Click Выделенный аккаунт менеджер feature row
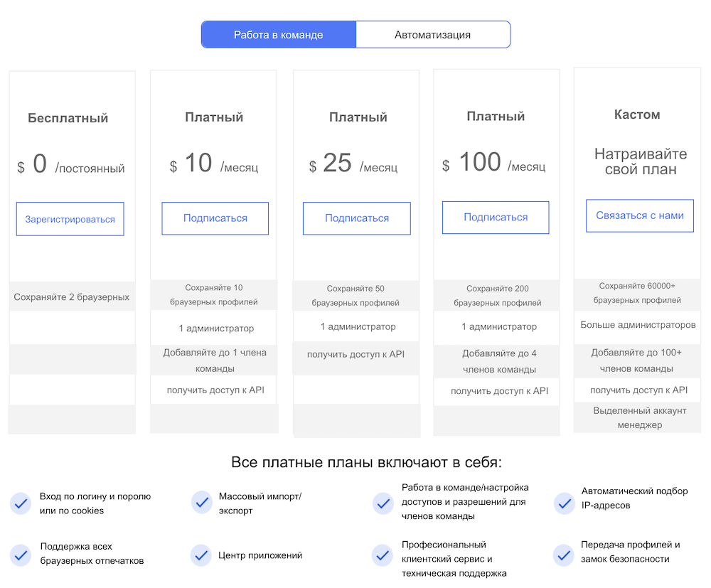Viewport: 711px width, 588px height. tap(639, 417)
